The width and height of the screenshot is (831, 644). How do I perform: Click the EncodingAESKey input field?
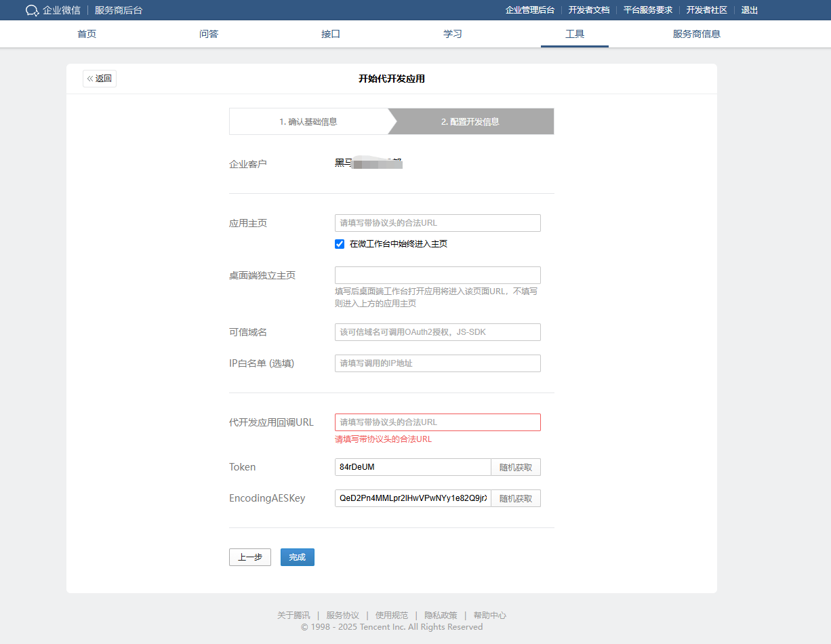(413, 498)
